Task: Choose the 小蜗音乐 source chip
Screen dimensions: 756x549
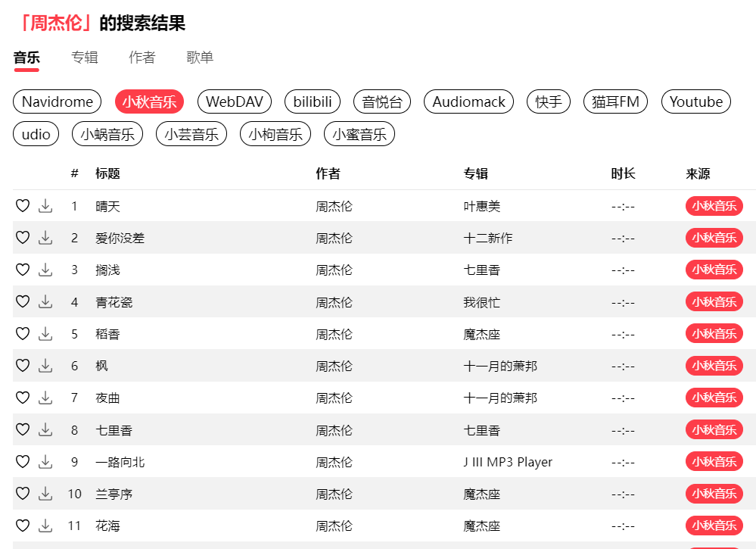Action: (x=107, y=134)
